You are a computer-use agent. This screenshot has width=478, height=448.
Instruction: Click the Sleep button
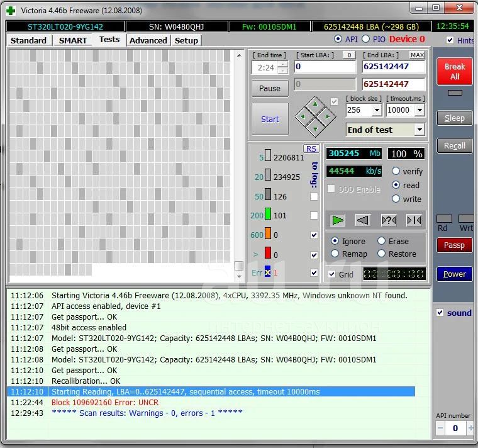click(455, 118)
